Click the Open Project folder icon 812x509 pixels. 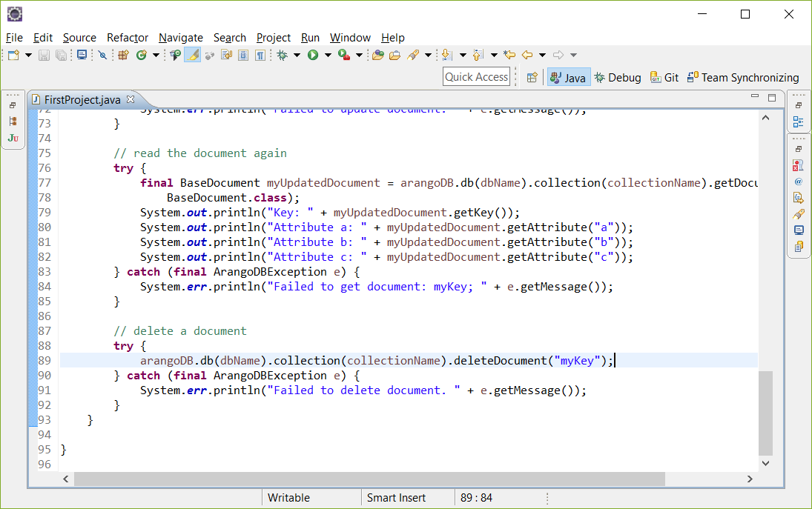click(x=378, y=55)
